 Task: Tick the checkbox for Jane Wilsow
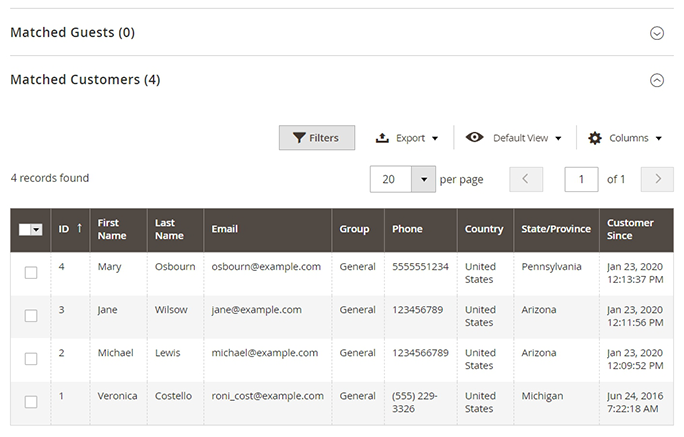click(31, 316)
